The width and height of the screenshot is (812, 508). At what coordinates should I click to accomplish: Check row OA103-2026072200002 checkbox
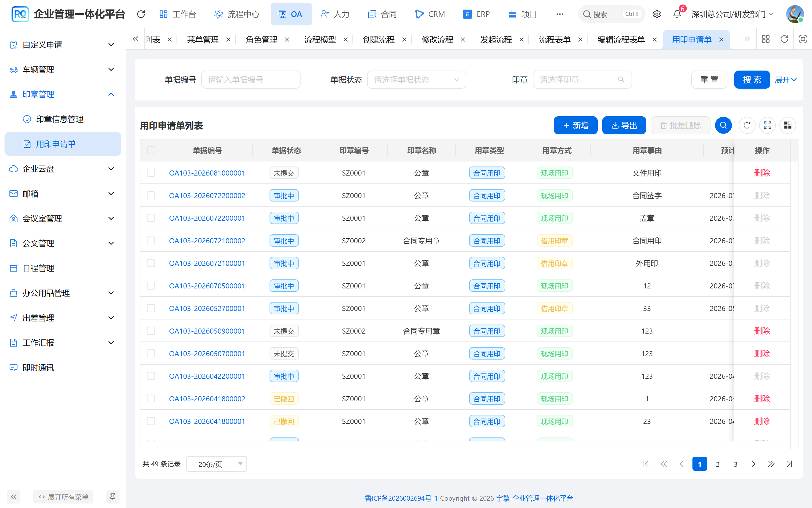coord(151,195)
